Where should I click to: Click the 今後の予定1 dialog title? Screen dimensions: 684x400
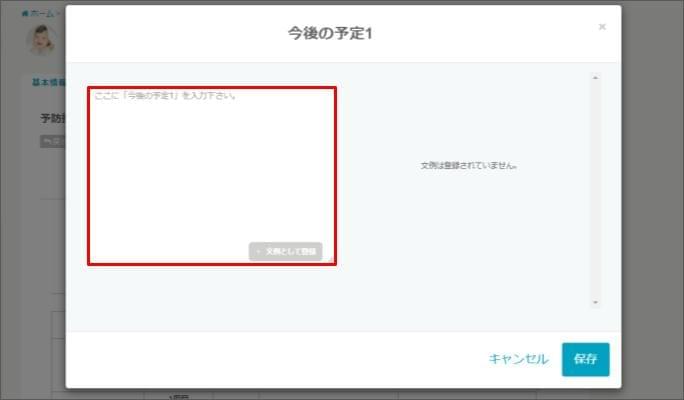pos(330,33)
